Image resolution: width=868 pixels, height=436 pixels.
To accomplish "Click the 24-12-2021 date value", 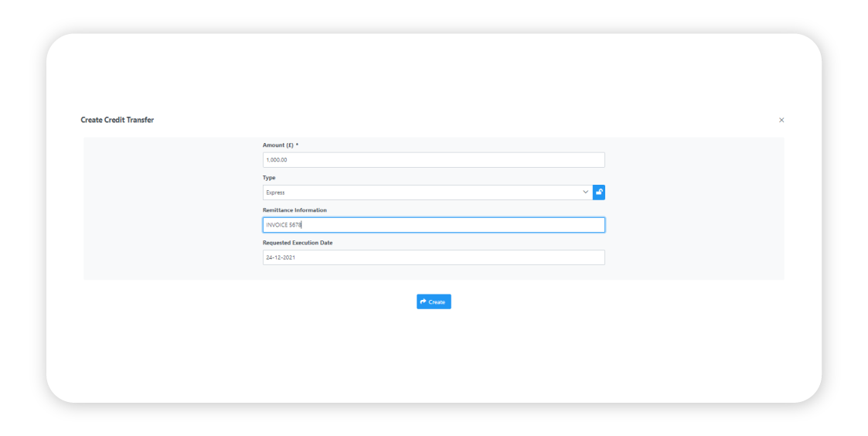I will [x=281, y=257].
